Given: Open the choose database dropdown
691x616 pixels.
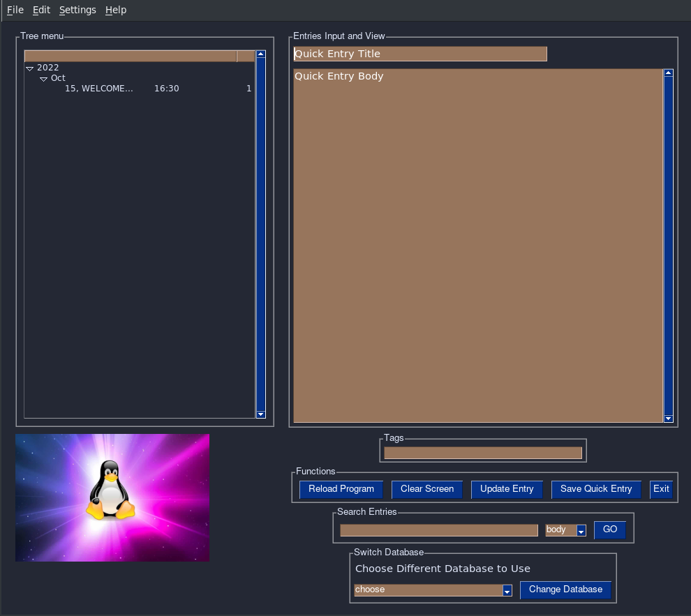Looking at the screenshot, I should coord(507,590).
